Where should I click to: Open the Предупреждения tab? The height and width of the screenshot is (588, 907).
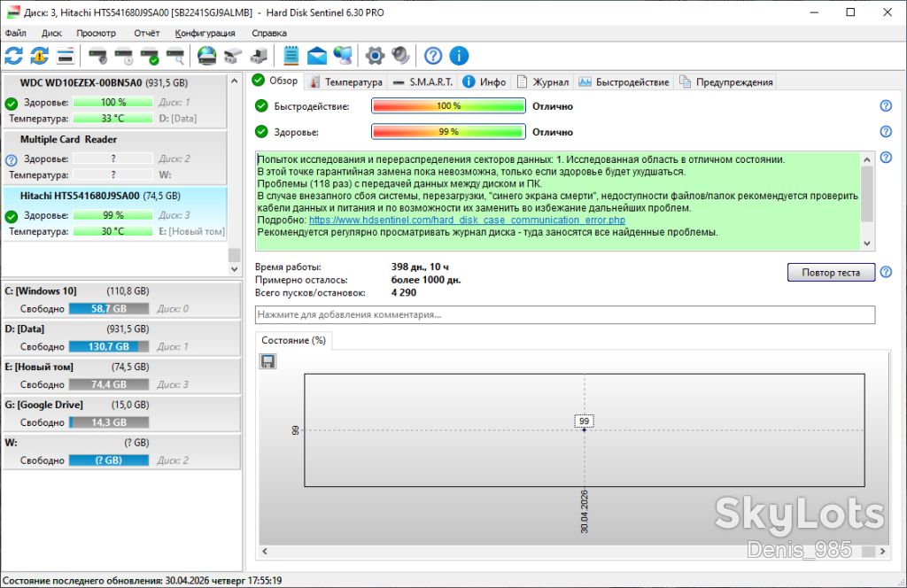726,82
